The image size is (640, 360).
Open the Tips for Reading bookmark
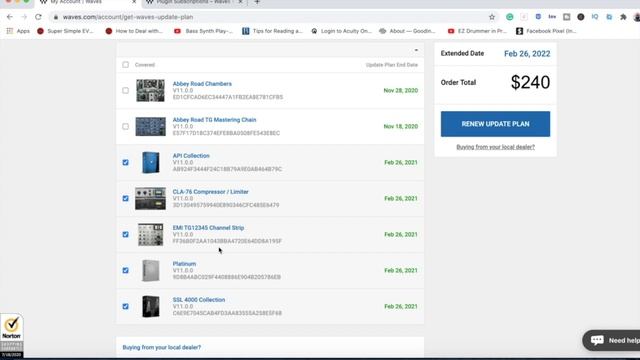point(272,31)
